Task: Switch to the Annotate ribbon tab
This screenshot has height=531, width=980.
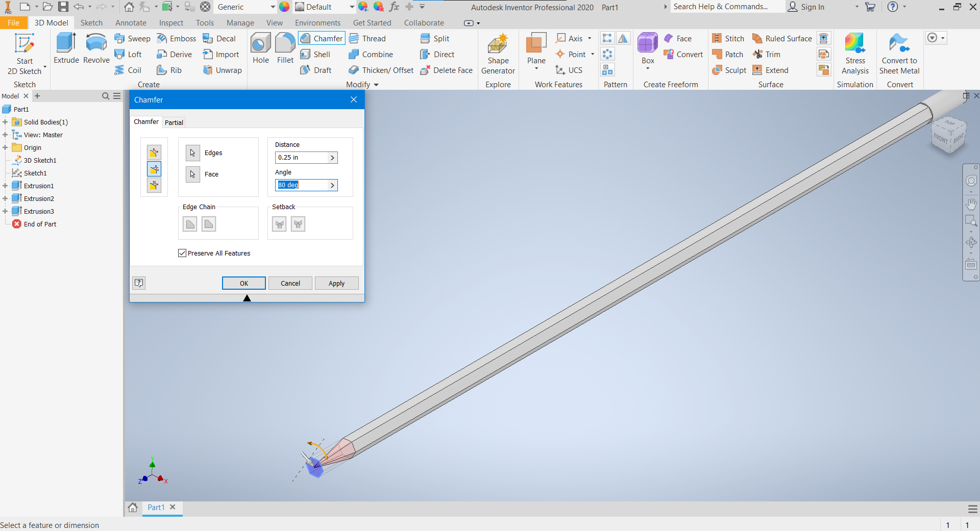Action: pos(131,23)
